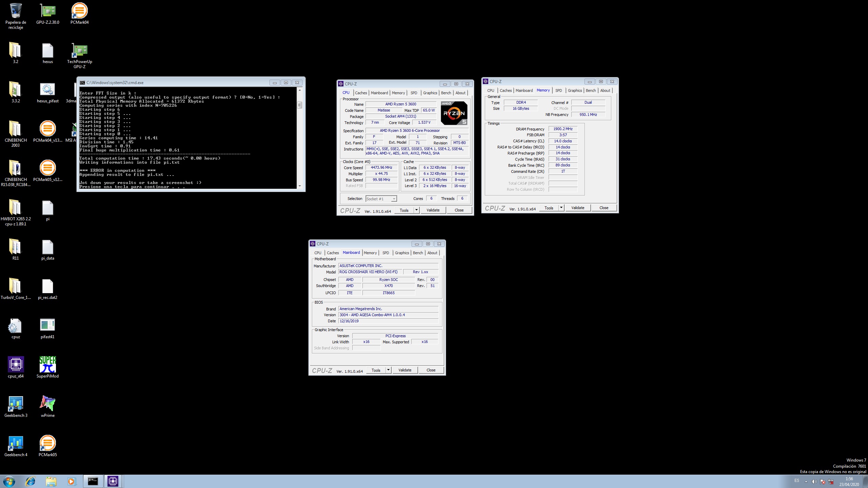Select the hexus text file icon
The image size is (868, 488).
click(x=47, y=53)
